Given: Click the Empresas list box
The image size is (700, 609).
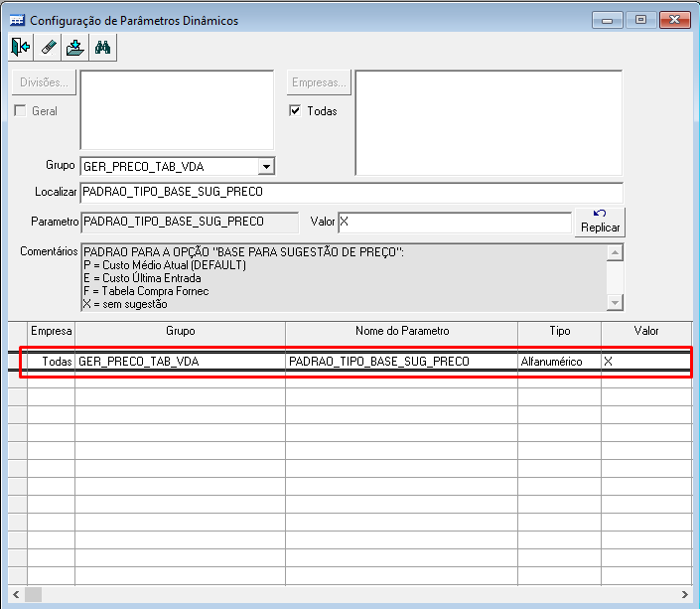Looking at the screenshot, I should point(489,123).
